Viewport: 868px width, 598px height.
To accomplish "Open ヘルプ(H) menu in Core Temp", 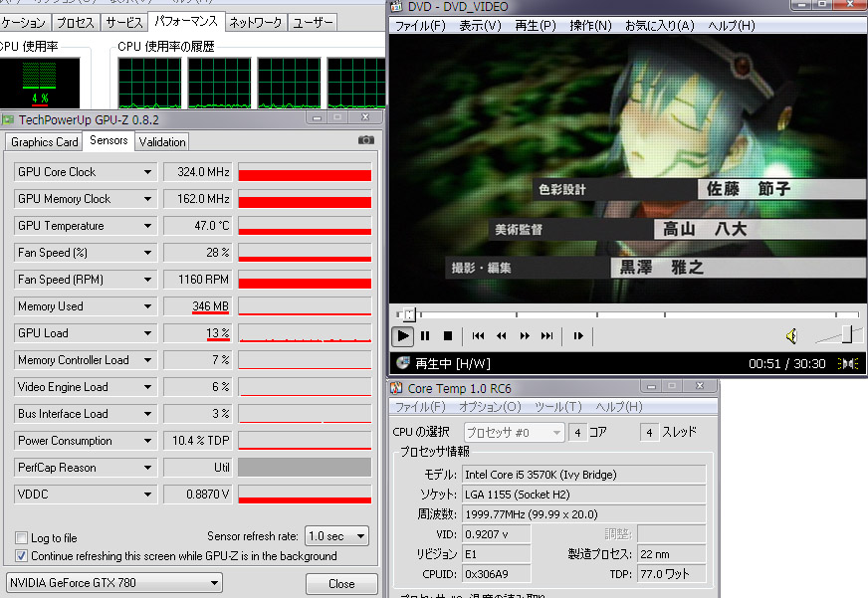I will 619,407.
